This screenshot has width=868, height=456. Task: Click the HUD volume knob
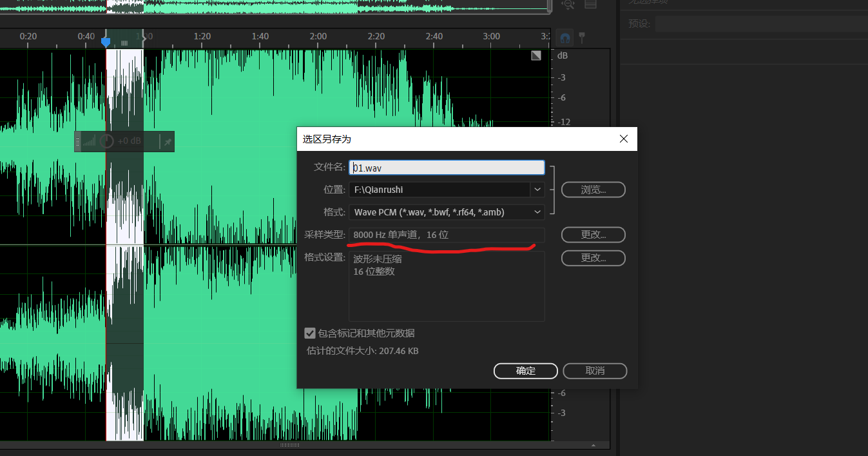point(106,141)
